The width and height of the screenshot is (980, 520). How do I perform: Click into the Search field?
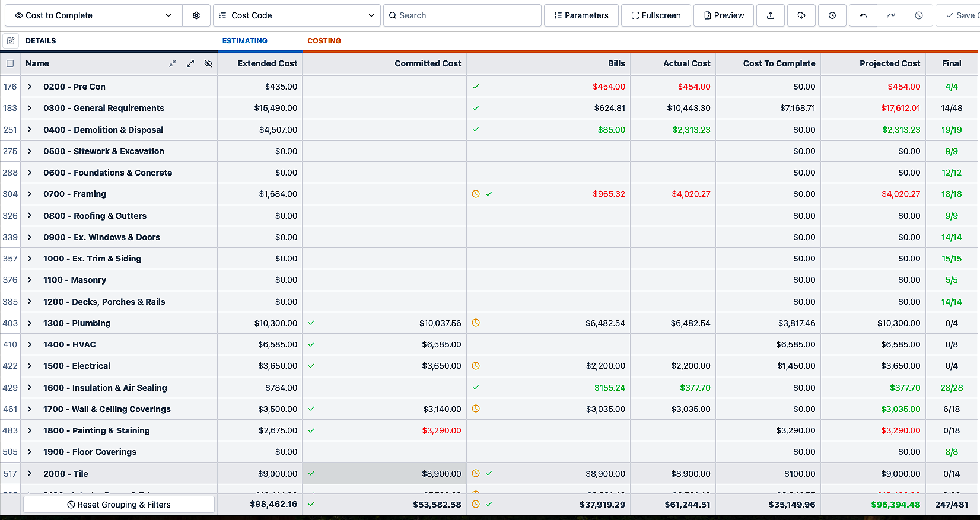pos(463,15)
